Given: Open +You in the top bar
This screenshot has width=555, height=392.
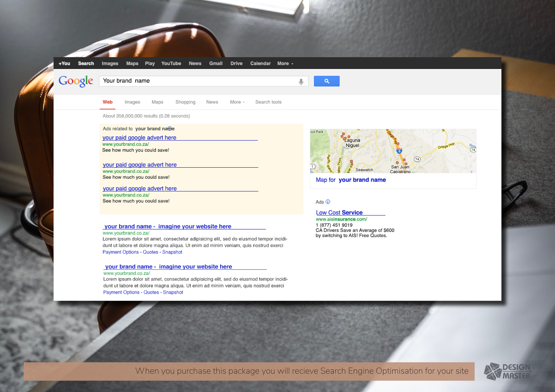Looking at the screenshot, I should click(64, 64).
